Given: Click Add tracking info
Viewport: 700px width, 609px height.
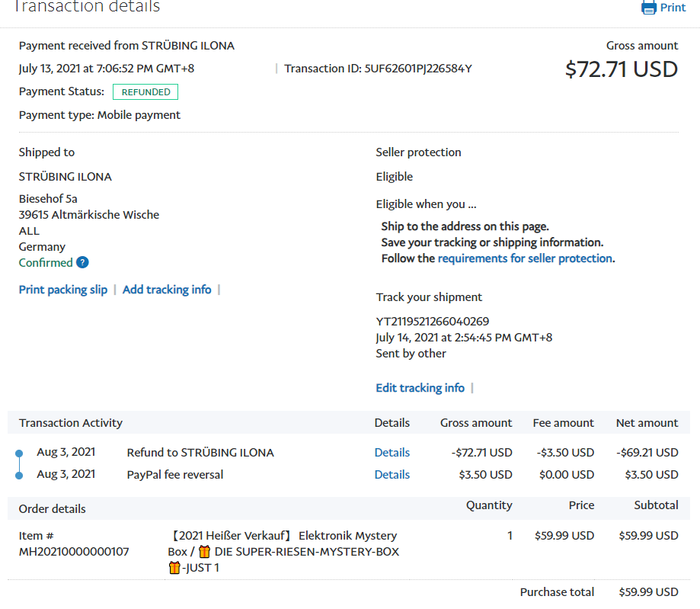Looking at the screenshot, I should (x=167, y=290).
